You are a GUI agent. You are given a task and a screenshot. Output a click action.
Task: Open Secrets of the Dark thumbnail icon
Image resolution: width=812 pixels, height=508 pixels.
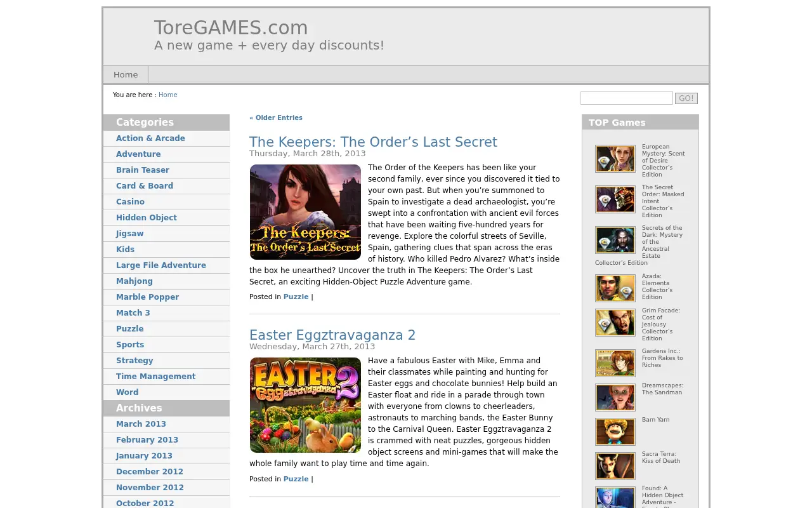click(615, 240)
